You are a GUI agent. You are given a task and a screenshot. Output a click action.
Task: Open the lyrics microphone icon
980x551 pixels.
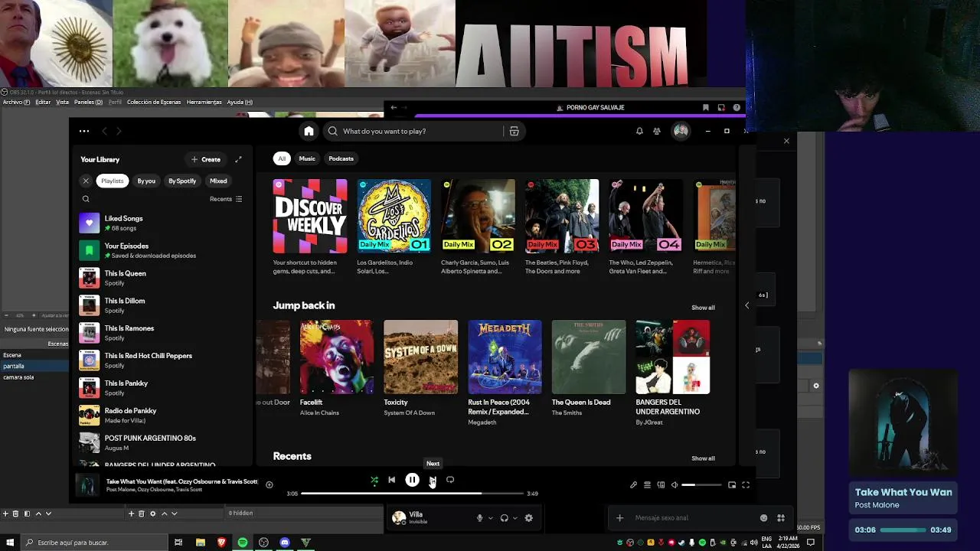tap(633, 484)
